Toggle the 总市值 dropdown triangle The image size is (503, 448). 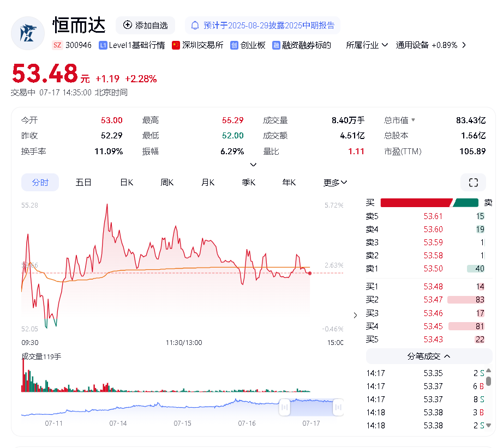[413, 120]
